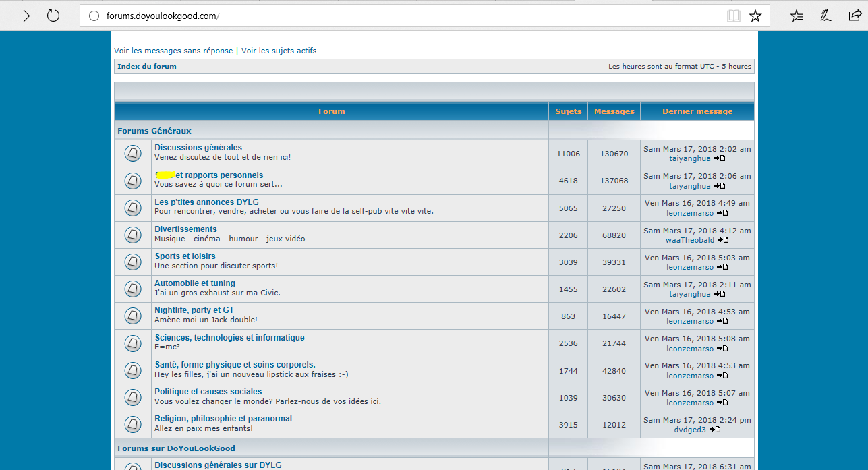View latest post icon in Sports et loisirs row
Viewport: 868px width, 470px height.
[722, 267]
